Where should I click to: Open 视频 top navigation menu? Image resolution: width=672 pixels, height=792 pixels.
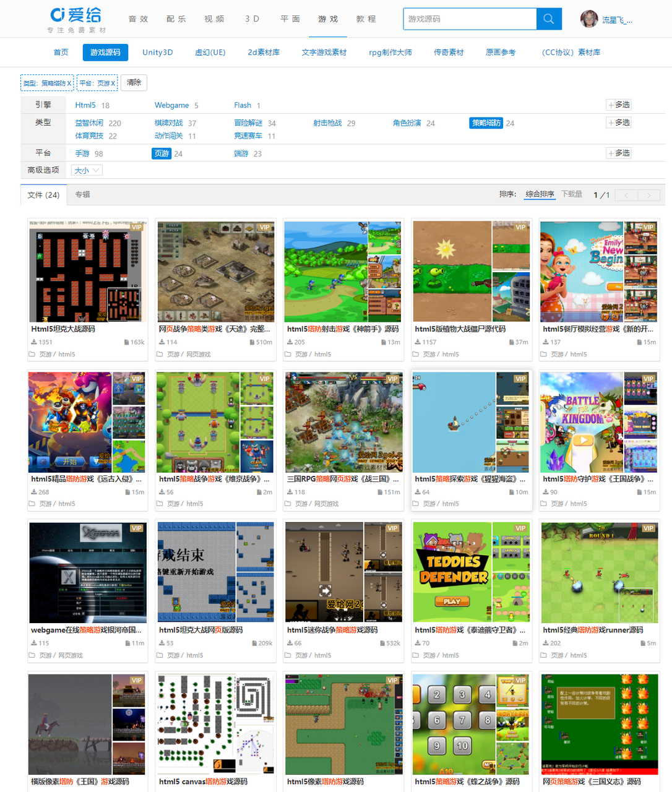pos(215,19)
